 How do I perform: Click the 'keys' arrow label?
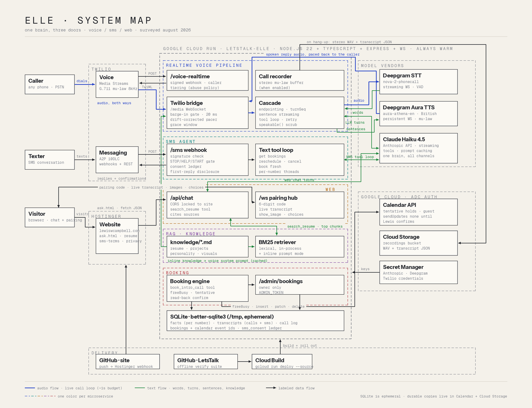coord(365,269)
